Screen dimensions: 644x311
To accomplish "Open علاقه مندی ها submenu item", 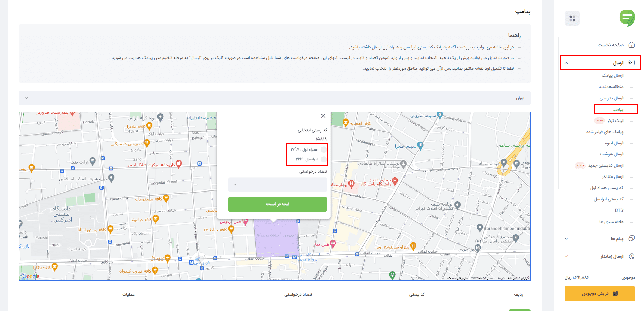I will [x=611, y=222].
